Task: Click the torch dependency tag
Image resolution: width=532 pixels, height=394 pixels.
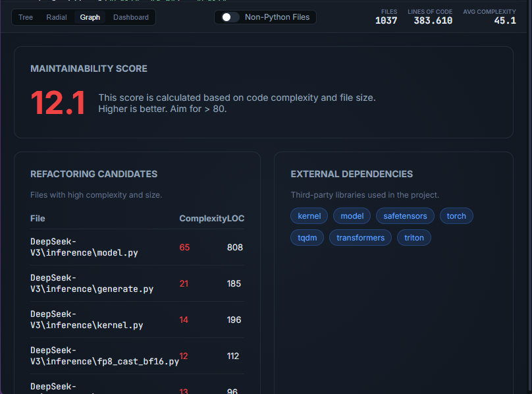Action: 456,216
